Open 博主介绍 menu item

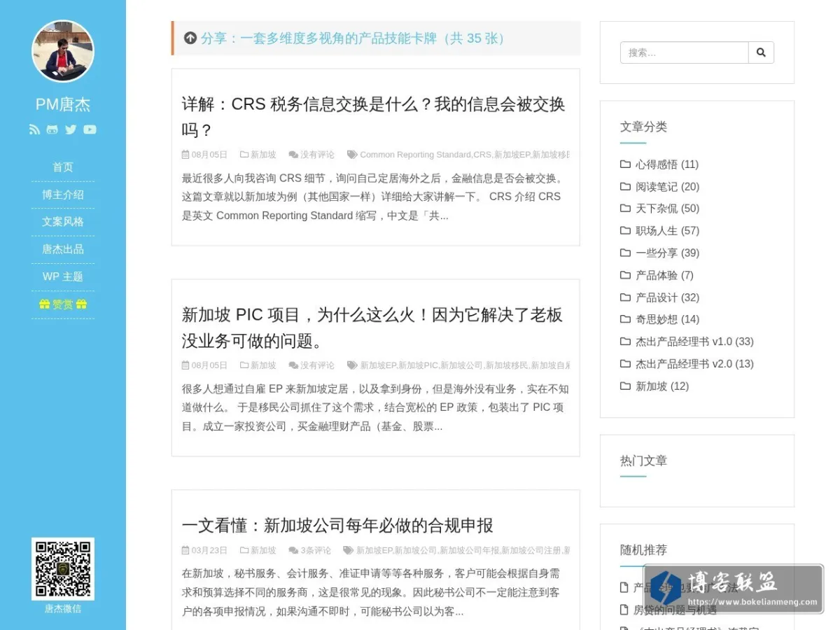click(x=63, y=195)
